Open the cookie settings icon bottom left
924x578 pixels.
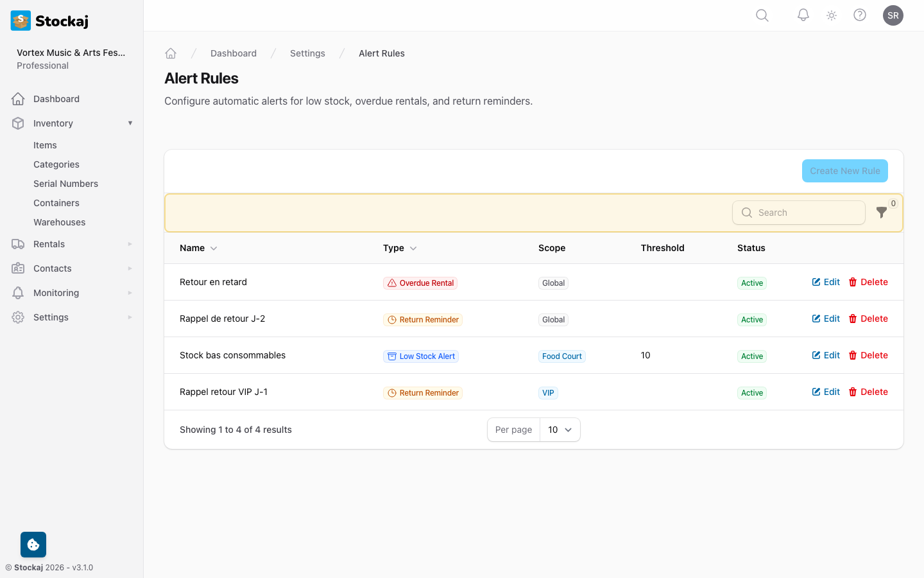tap(33, 544)
